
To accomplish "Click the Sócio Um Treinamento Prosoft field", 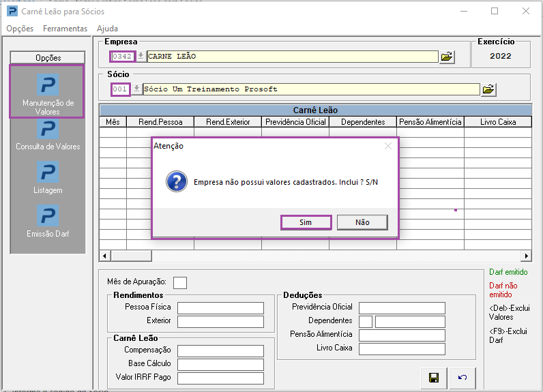I will coord(311,89).
